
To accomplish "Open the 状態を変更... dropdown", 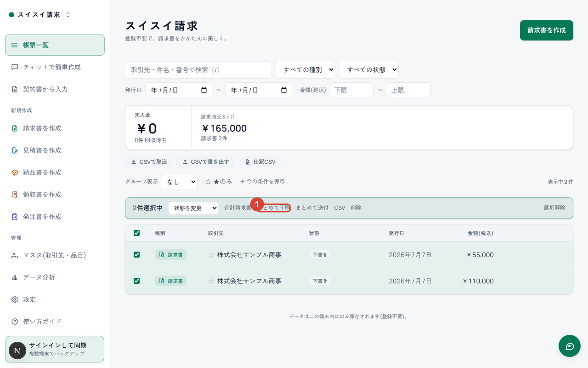I will point(193,208).
